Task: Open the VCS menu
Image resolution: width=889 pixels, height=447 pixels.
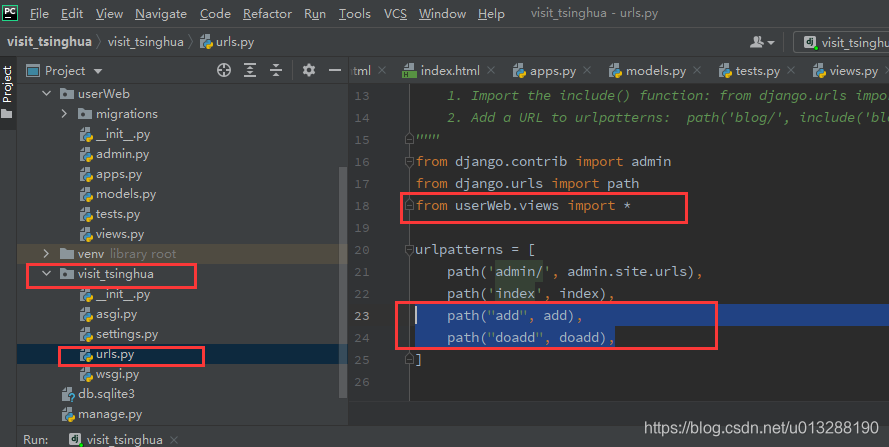Action: tap(395, 14)
